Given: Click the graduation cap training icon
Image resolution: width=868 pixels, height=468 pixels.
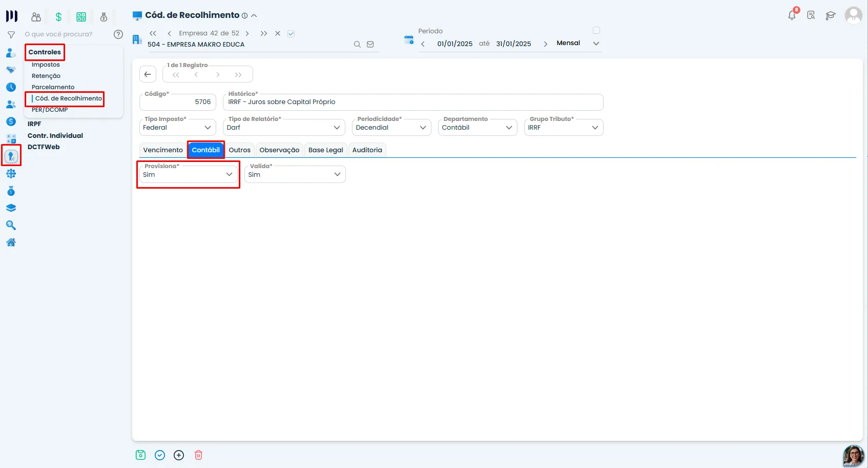Looking at the screenshot, I should pyautogui.click(x=831, y=15).
